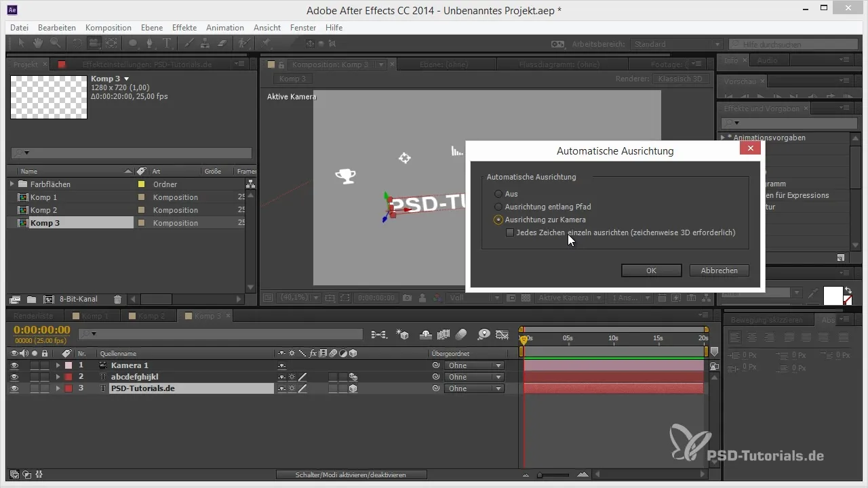Screen dimensions: 868x488
Task: Confirm dialog with OK button
Action: (x=651, y=270)
